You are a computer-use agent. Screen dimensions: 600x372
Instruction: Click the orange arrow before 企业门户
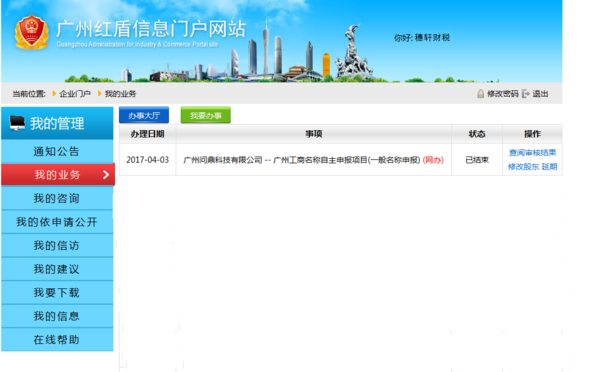(54, 94)
